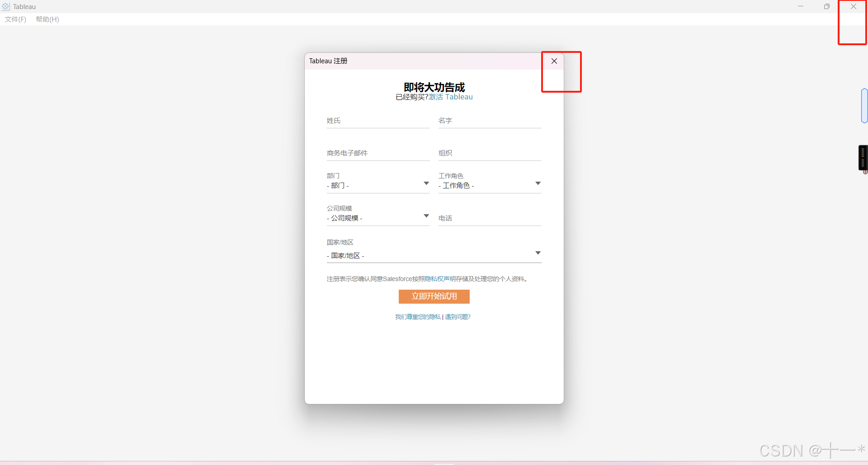Click the 立即开始试用 button
This screenshot has width=868, height=465.
click(434, 296)
